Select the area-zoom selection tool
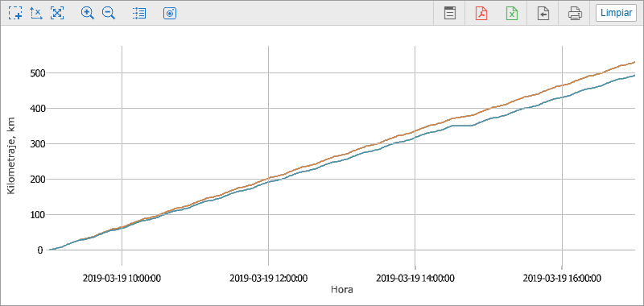Screen dimensions: 644x306 coord(15,13)
